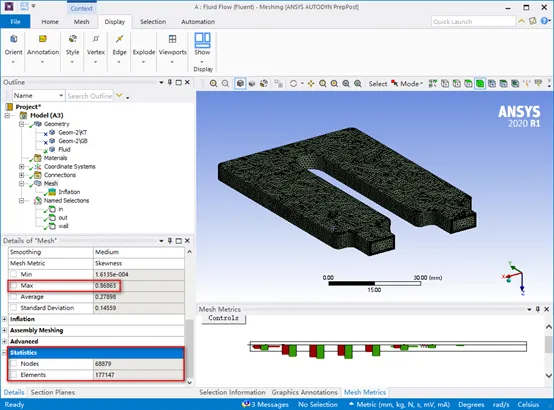Click the first magnifier in the graphics toolbar

213,84
